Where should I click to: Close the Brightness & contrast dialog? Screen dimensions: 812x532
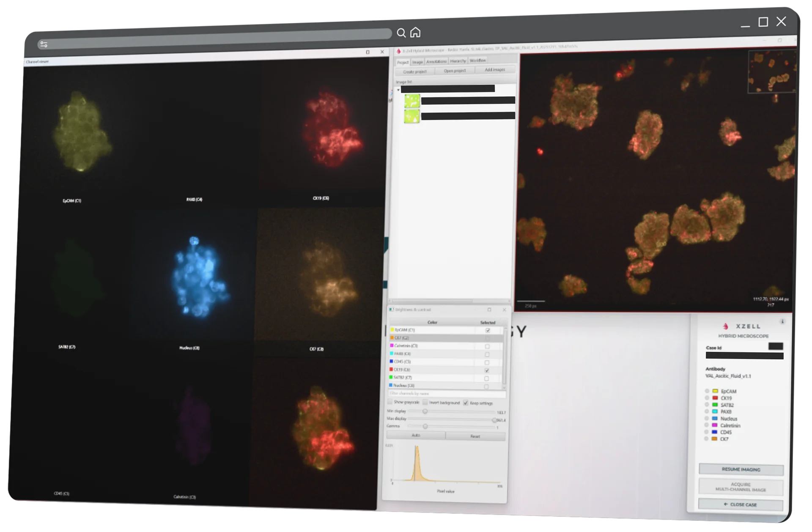[x=504, y=310]
